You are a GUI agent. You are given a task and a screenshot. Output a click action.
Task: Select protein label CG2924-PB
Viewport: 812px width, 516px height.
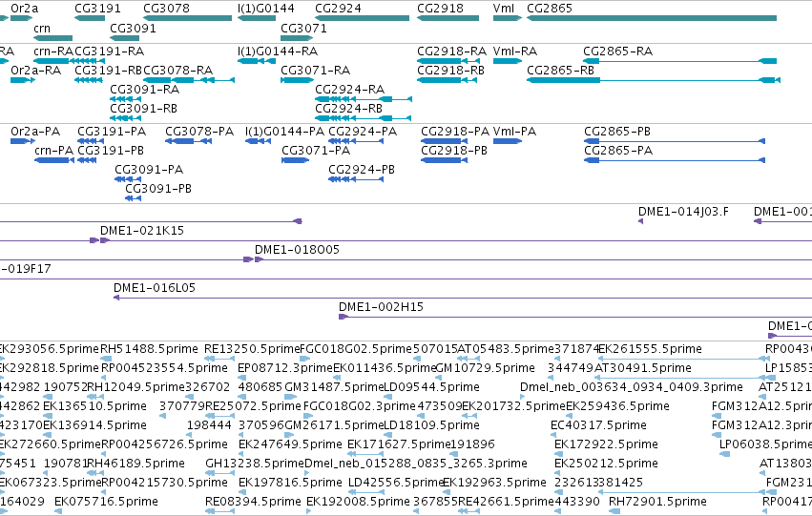(362, 169)
